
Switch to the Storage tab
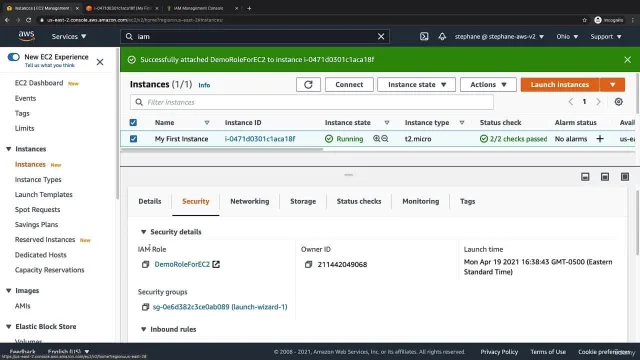point(303,201)
